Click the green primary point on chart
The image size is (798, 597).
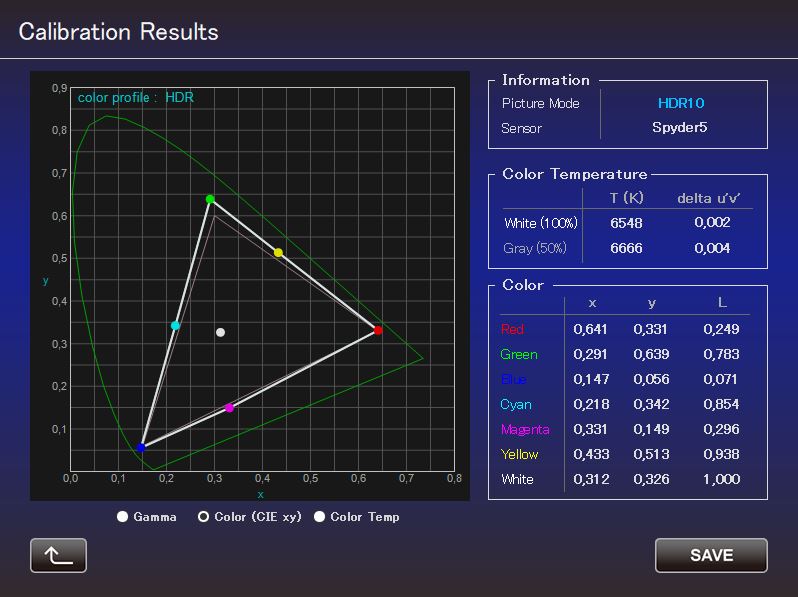tap(210, 199)
